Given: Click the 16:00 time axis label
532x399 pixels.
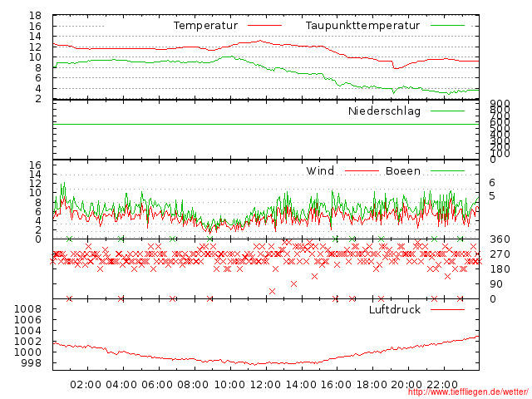Looking at the screenshot, I should 336,385.
